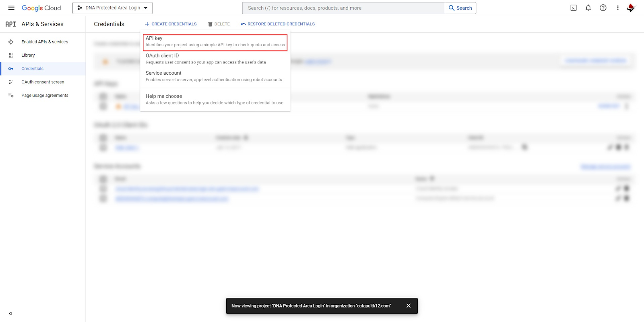Open the Library page in sidebar
Image resolution: width=644 pixels, height=322 pixels.
coord(28,55)
